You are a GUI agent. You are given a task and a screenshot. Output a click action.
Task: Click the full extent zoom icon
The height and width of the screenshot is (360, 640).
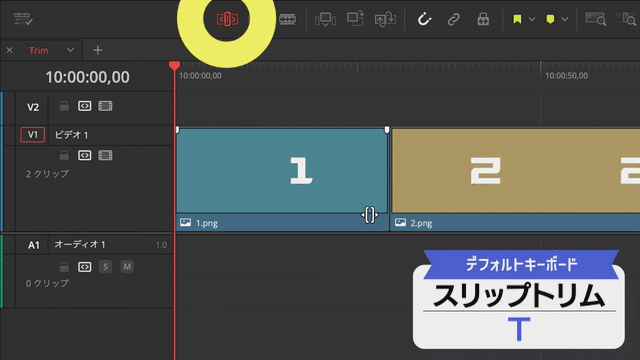point(596,19)
